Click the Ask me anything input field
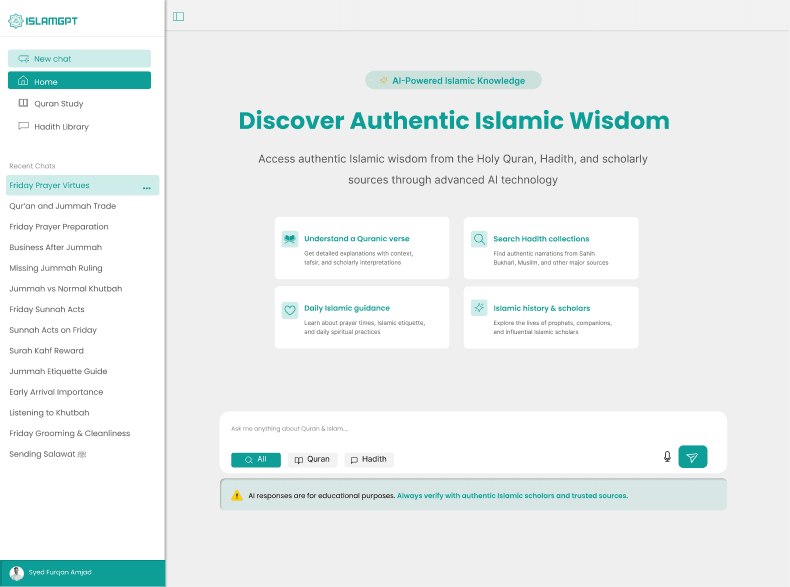This screenshot has height=587, width=790. [x=473, y=429]
